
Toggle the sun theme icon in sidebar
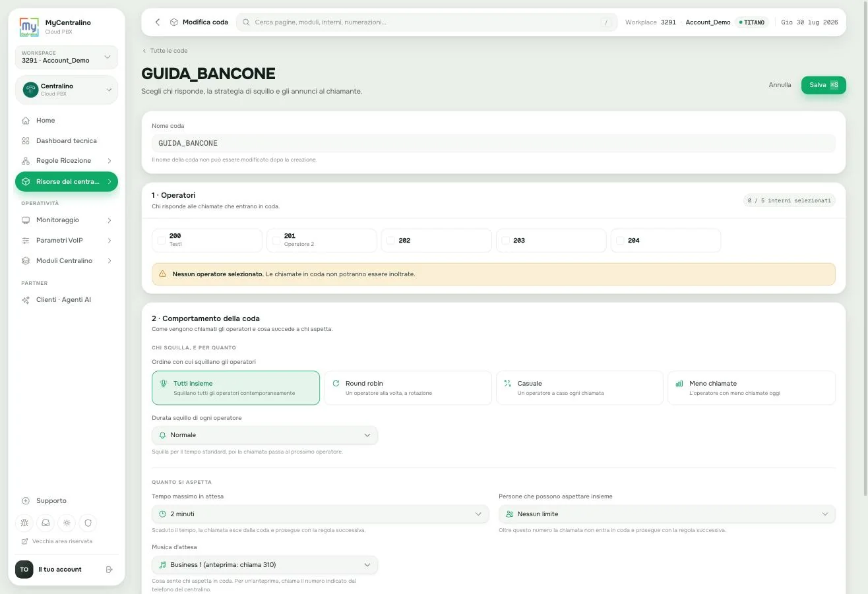[67, 523]
